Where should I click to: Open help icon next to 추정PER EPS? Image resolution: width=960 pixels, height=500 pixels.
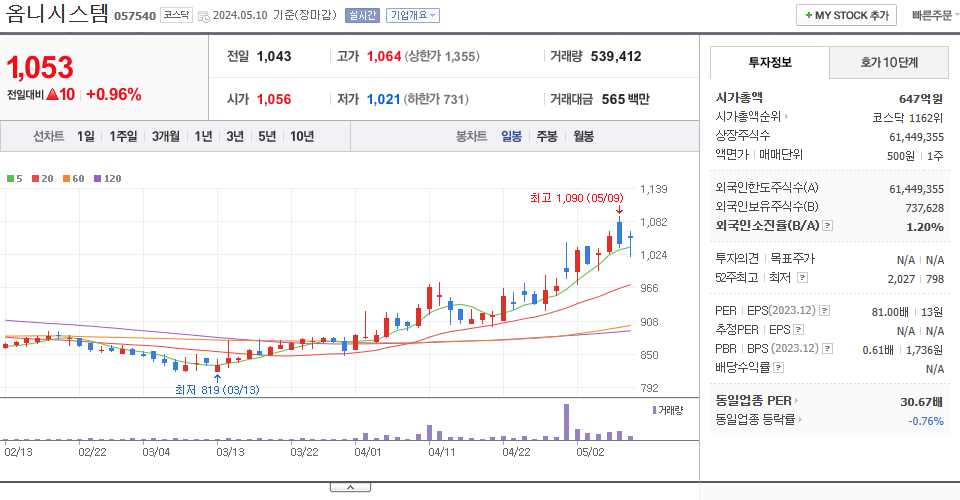tap(798, 330)
